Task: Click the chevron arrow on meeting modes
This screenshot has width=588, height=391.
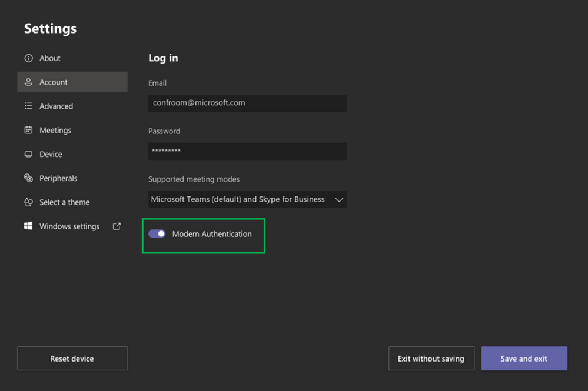Action: pos(338,200)
